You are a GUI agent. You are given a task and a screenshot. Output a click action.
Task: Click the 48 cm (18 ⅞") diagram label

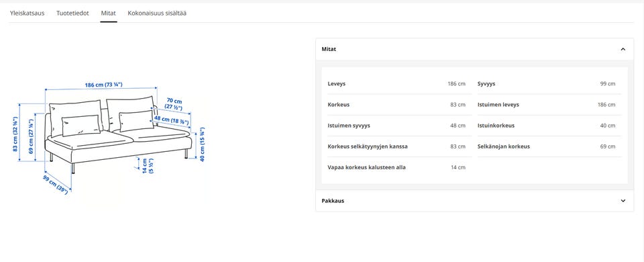[171, 120]
